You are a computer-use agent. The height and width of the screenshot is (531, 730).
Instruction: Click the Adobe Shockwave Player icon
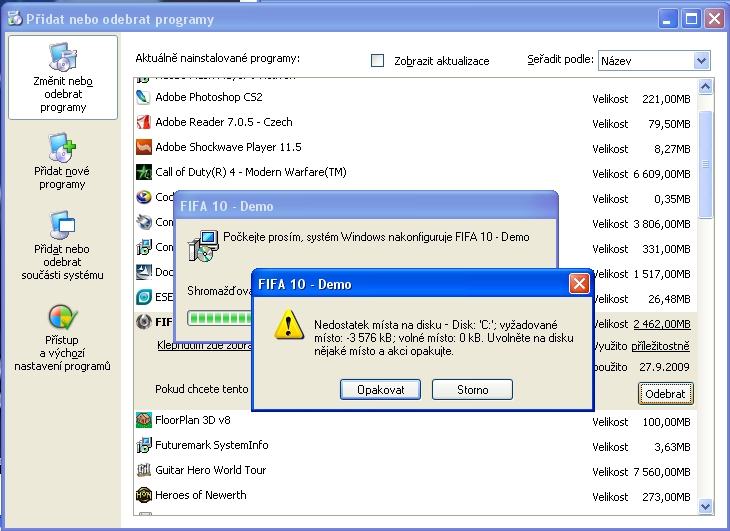[143, 147]
